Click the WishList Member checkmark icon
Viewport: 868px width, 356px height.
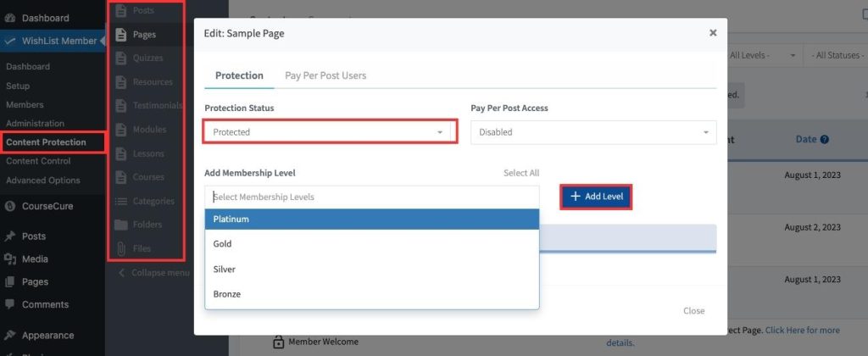[9, 41]
